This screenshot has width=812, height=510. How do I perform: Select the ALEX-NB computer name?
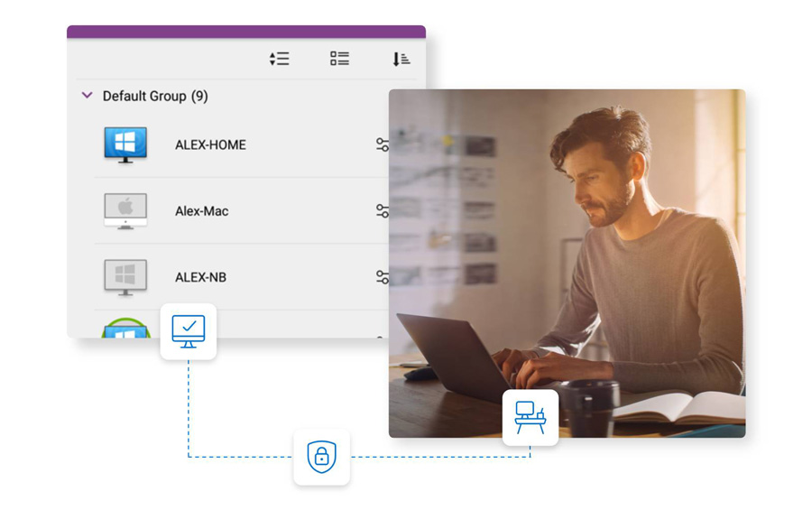click(x=200, y=277)
